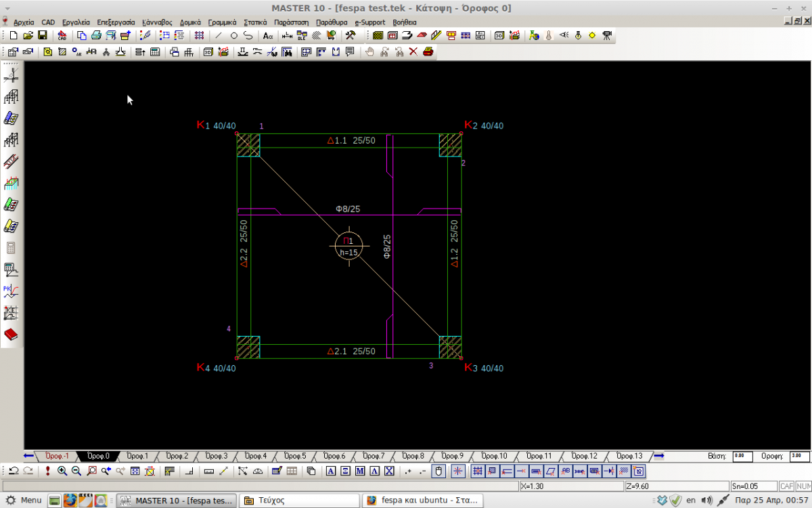Open the Στατικά menu
Viewport: 812px width, 508px height.
pos(255,22)
